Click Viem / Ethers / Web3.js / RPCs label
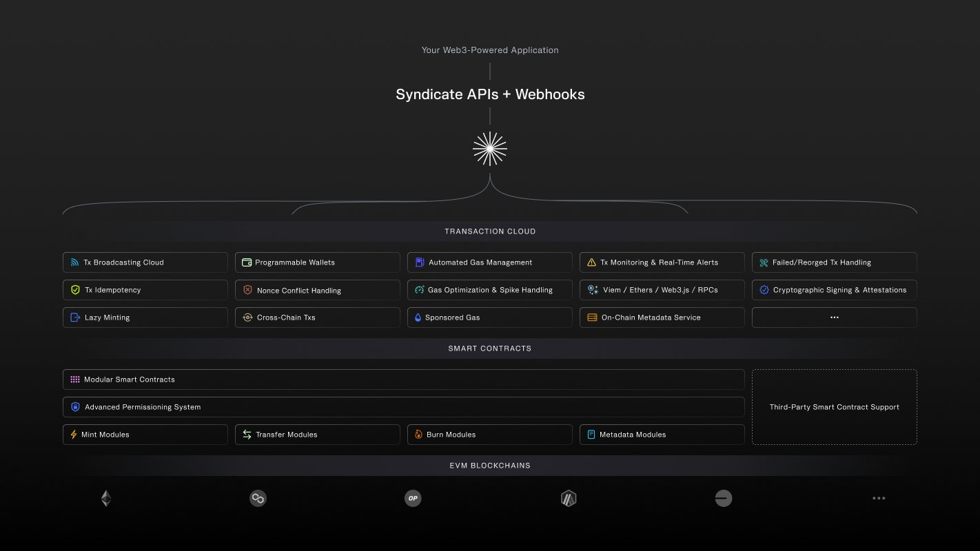Image resolution: width=980 pixels, height=551 pixels. 660,290
